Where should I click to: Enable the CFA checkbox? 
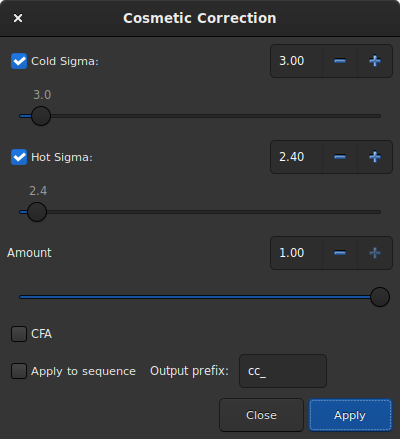click(19, 334)
